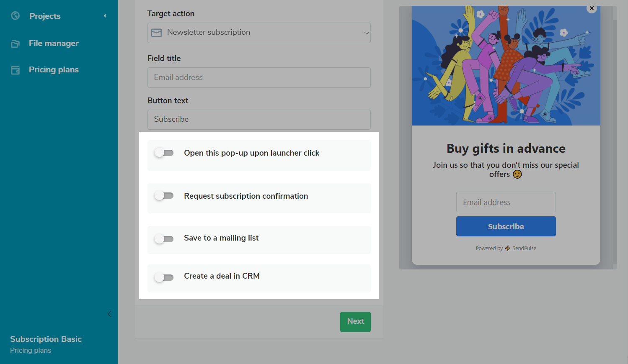
Task: Click the Pricing plans wallet icon
Action: point(16,70)
